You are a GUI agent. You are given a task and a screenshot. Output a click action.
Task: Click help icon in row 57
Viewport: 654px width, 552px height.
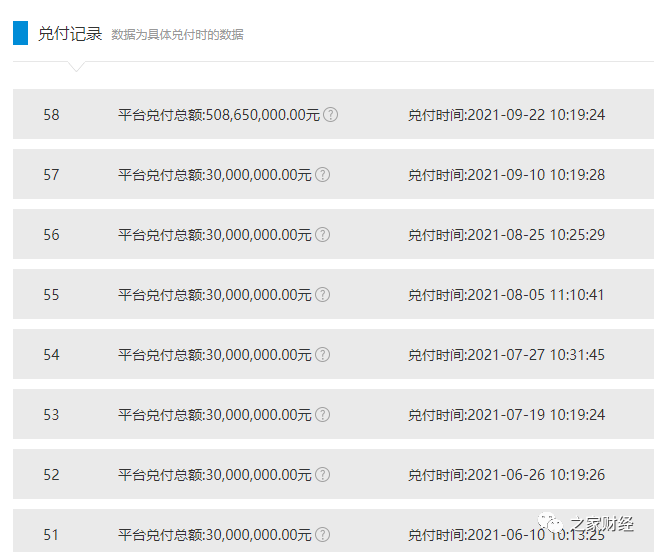(x=322, y=174)
